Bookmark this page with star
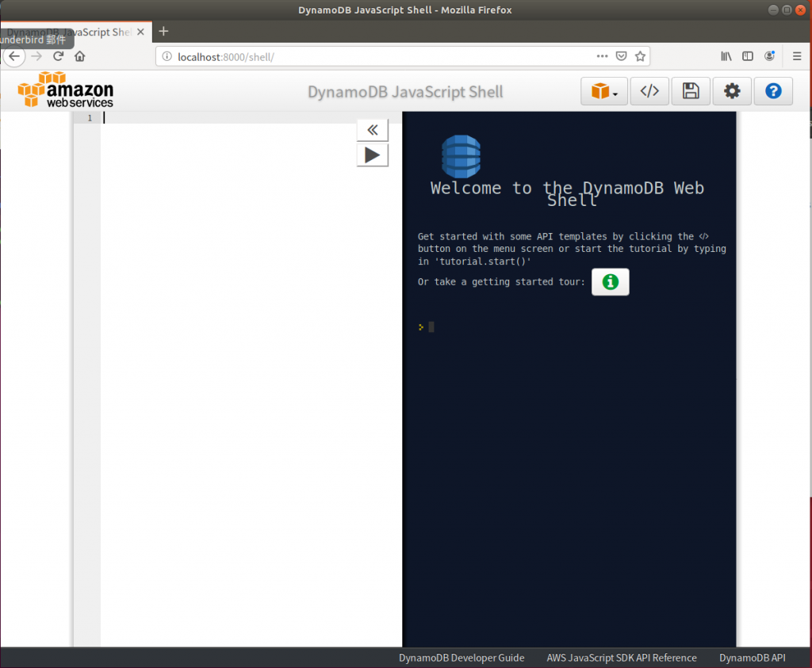 tap(640, 56)
